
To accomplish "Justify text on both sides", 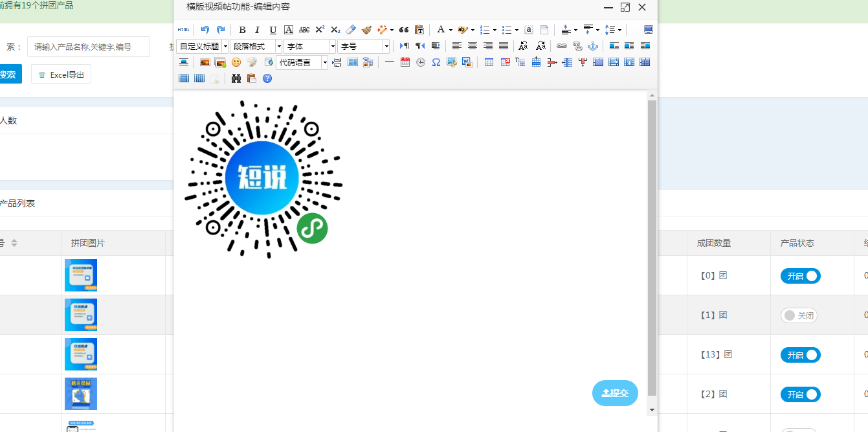I will click(504, 46).
